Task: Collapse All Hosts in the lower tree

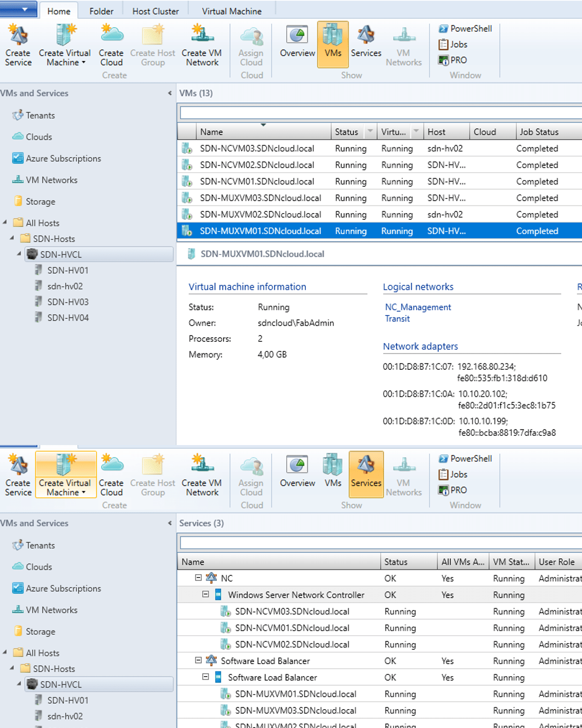Action: [5, 652]
